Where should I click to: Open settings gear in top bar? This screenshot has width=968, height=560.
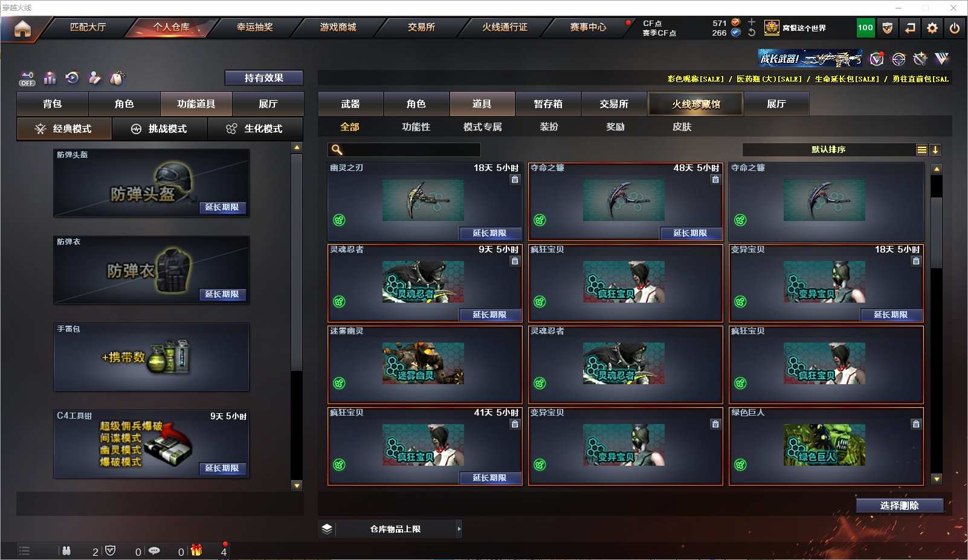click(932, 28)
